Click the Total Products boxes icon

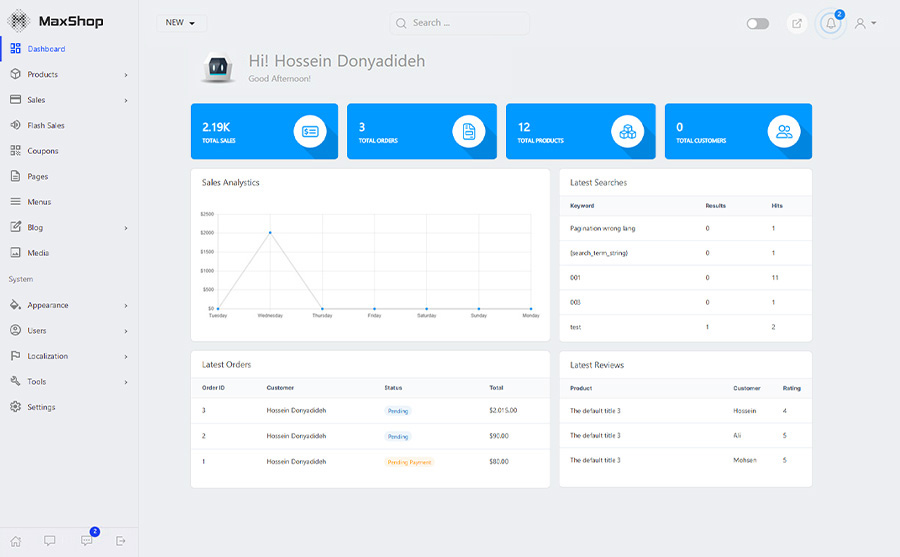click(x=627, y=131)
